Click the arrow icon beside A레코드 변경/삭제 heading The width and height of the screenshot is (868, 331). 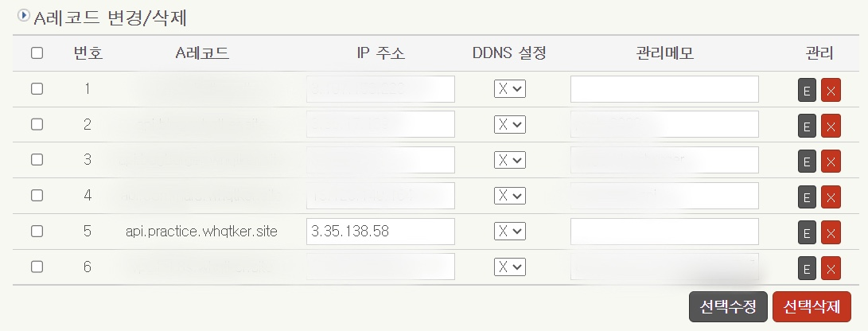(23, 15)
